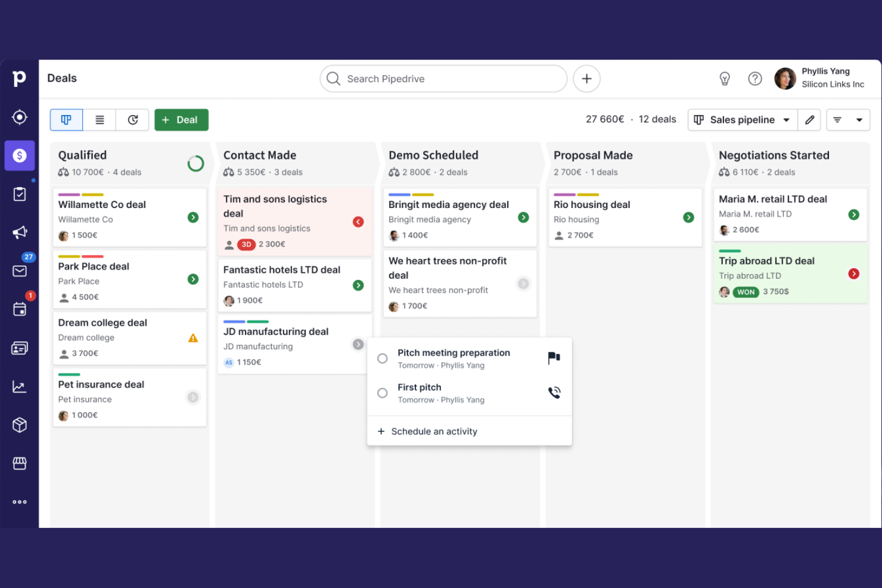Check off Pitch meeting preparation activity
The height and width of the screenshot is (588, 882).
(x=382, y=358)
